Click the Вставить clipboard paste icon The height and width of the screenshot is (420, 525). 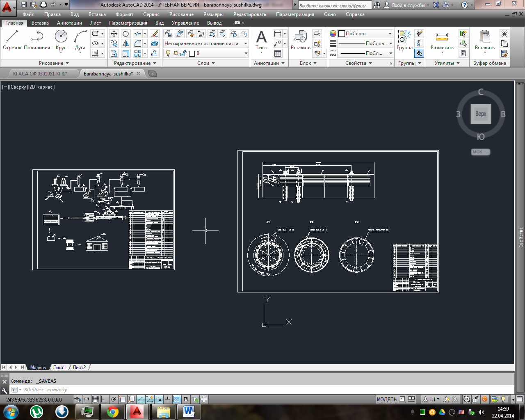(485, 40)
